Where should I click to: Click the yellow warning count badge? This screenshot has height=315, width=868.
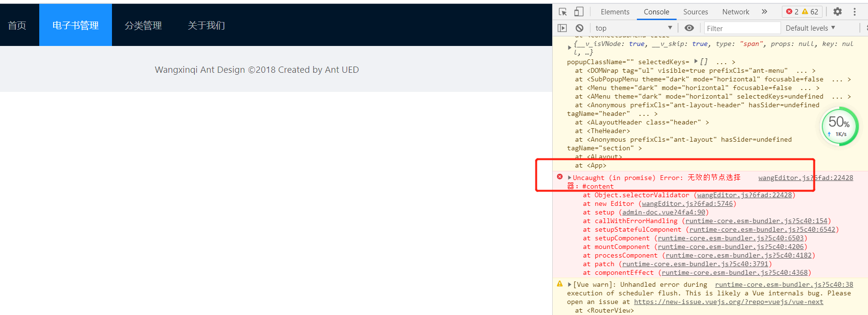tap(810, 12)
